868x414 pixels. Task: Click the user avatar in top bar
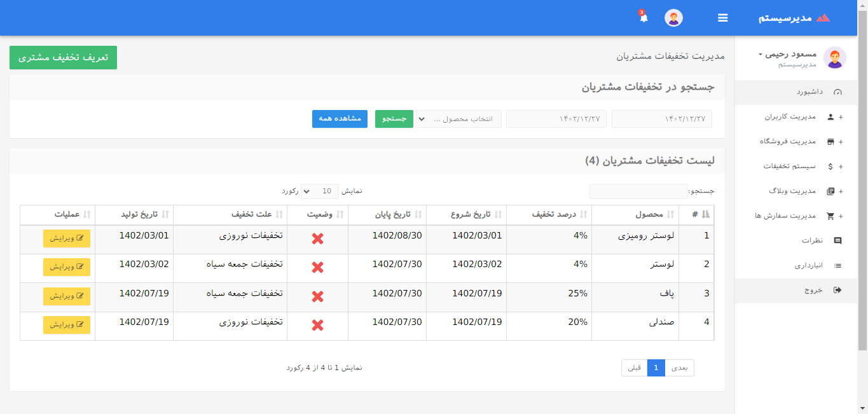[x=673, y=18]
